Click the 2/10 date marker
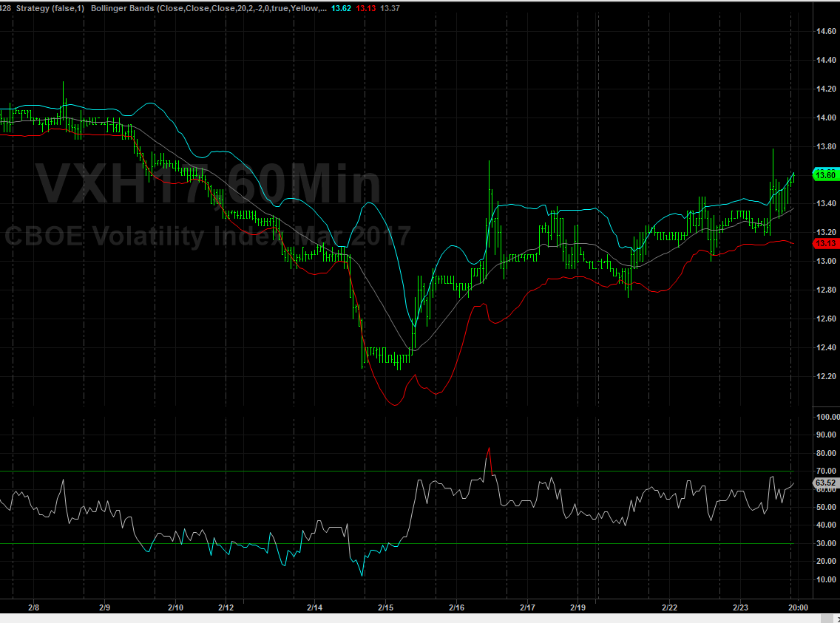Image resolution: width=840 pixels, height=623 pixels. 175,607
